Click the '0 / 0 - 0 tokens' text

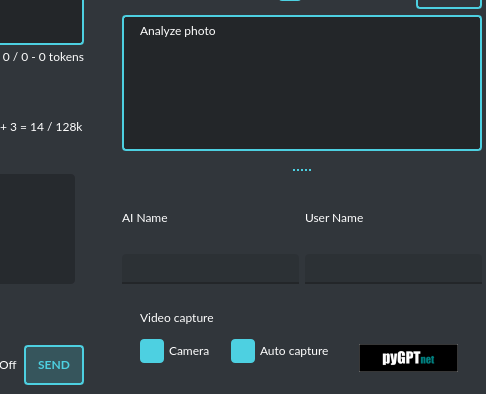tap(43, 57)
